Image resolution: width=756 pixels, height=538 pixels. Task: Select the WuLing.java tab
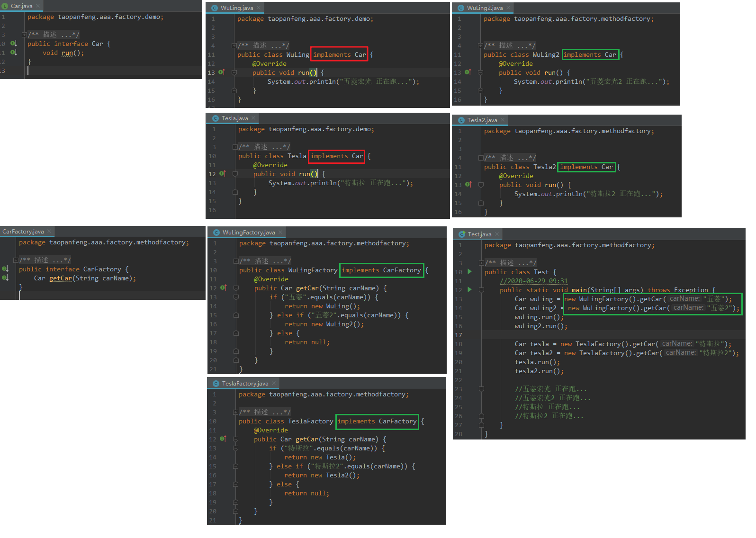coord(235,8)
